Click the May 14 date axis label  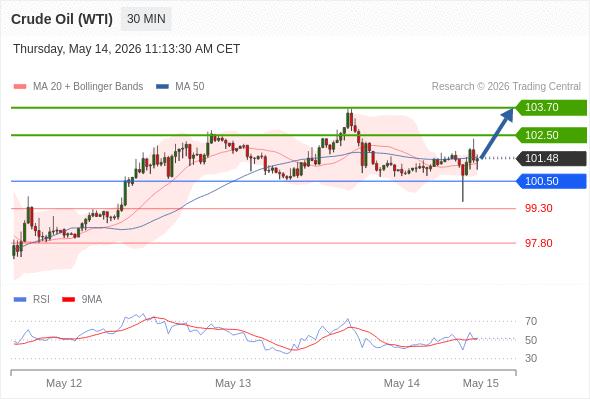401,383
